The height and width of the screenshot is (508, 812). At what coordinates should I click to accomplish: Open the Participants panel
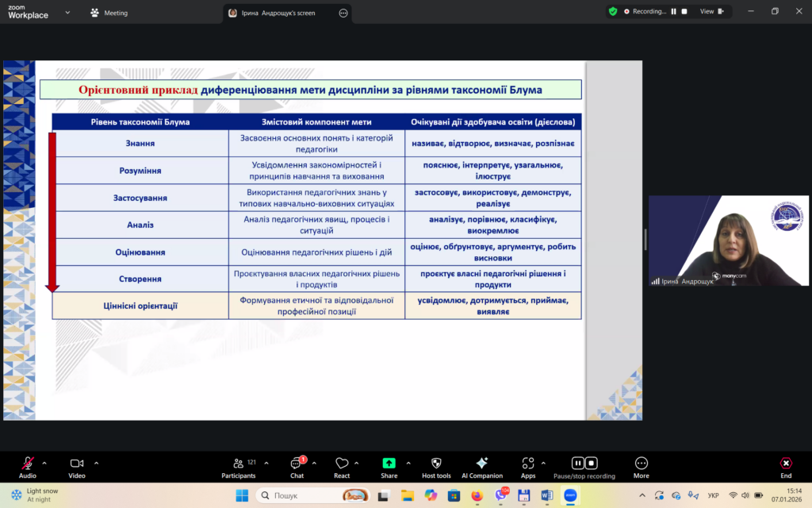click(x=239, y=464)
